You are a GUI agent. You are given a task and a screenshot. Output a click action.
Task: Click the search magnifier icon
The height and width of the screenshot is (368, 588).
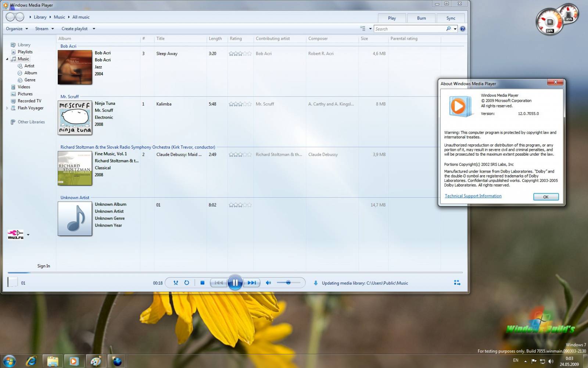448,29
